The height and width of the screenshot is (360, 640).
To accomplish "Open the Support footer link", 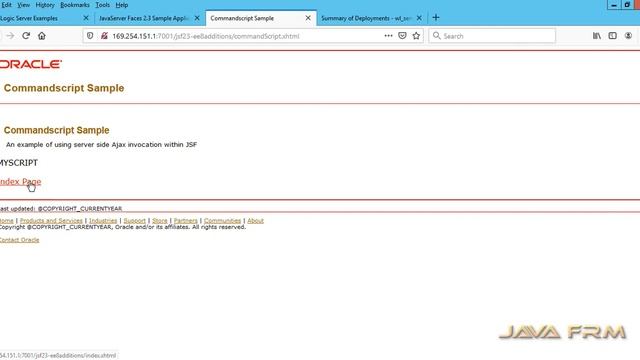I will click(x=134, y=220).
